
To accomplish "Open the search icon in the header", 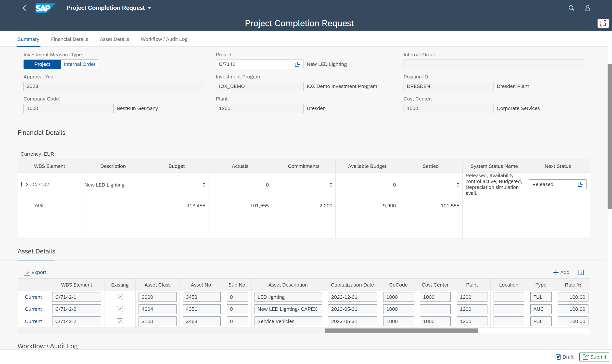I will [571, 8].
